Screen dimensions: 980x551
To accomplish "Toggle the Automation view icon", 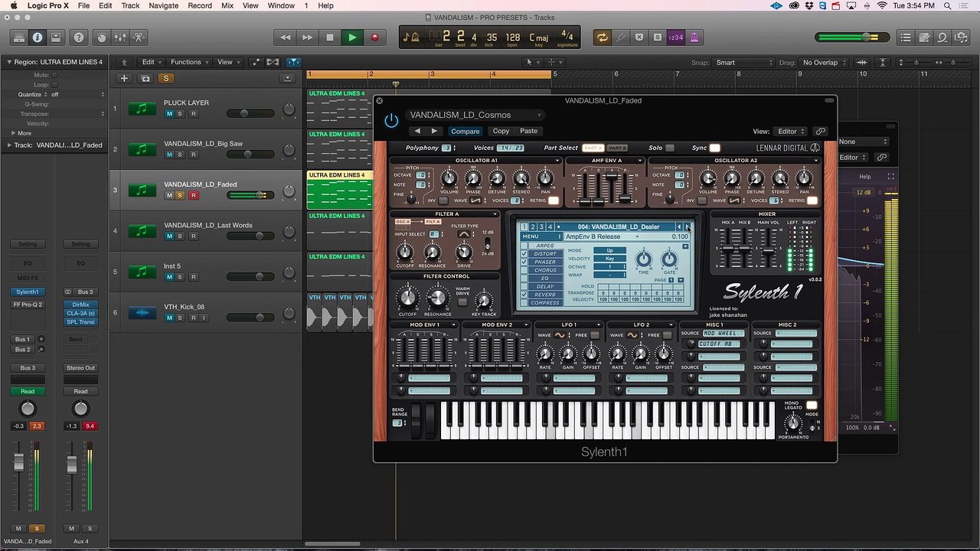I will pos(256,62).
